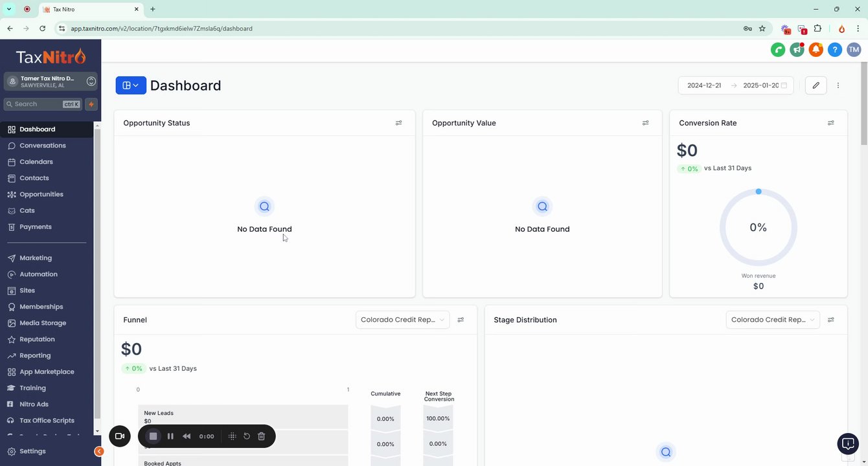Open Opportunity Value widget filter settings
This screenshot has width=868, height=466.
pyautogui.click(x=645, y=123)
